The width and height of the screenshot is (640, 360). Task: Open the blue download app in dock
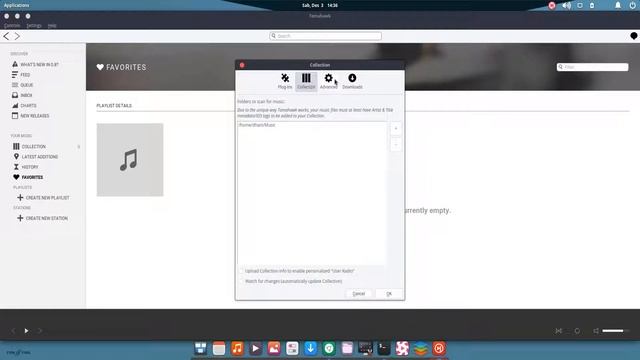[311, 348]
